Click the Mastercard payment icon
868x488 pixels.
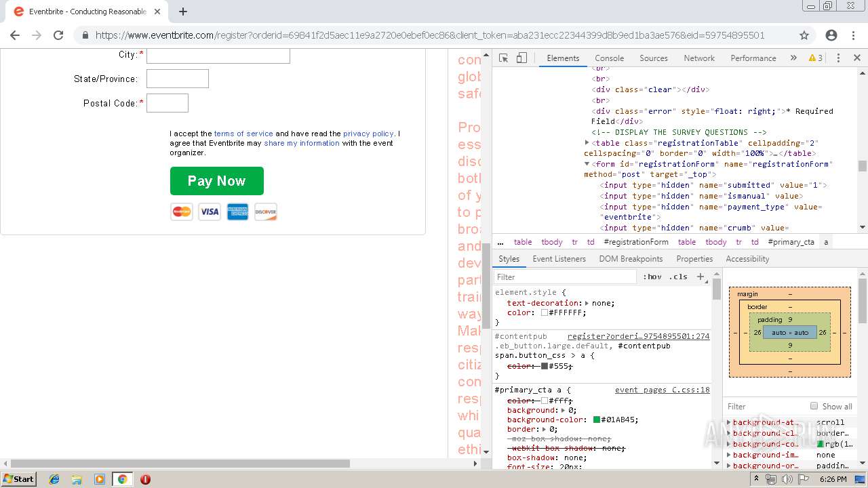click(182, 212)
